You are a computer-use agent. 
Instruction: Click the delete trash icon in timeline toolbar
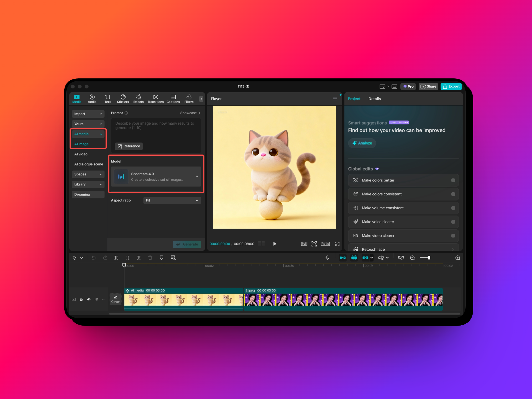pos(150,258)
